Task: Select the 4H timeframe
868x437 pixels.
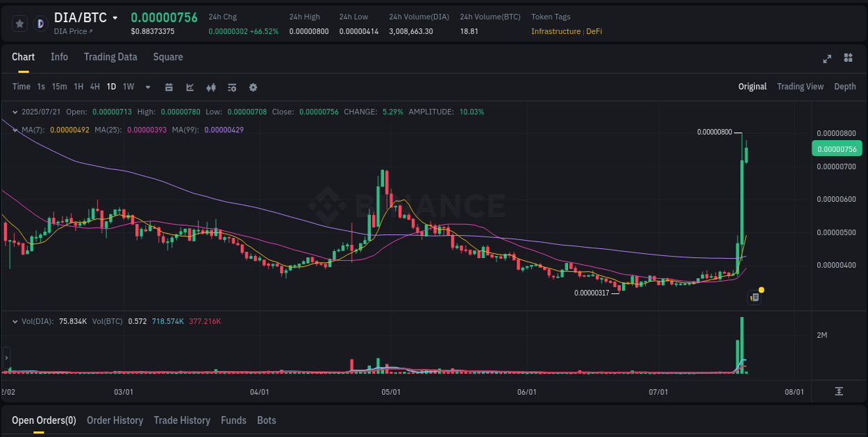Action: pos(94,87)
